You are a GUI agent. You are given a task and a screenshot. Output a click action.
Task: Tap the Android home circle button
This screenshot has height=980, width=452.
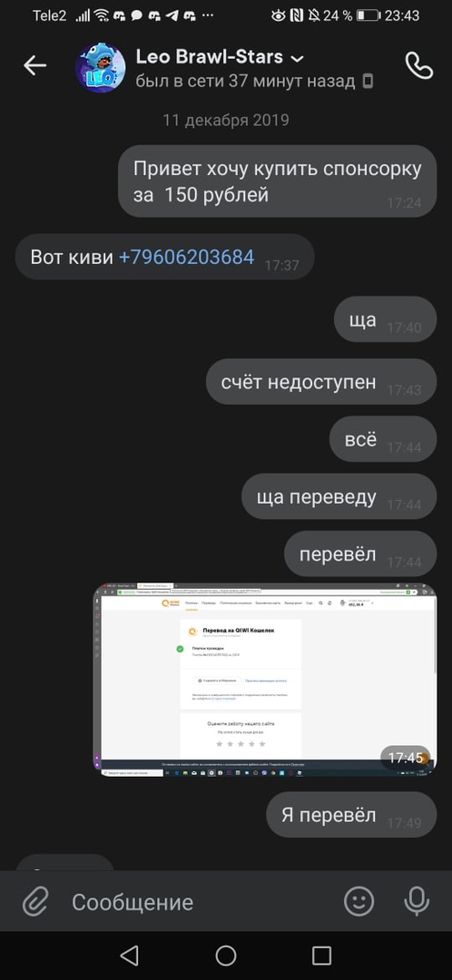[226, 955]
